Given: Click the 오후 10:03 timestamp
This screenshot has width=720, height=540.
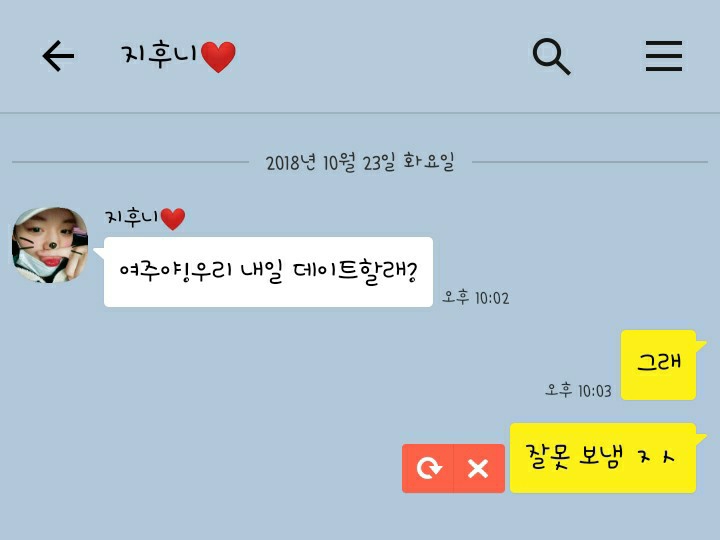Looking at the screenshot, I should click(x=578, y=390).
